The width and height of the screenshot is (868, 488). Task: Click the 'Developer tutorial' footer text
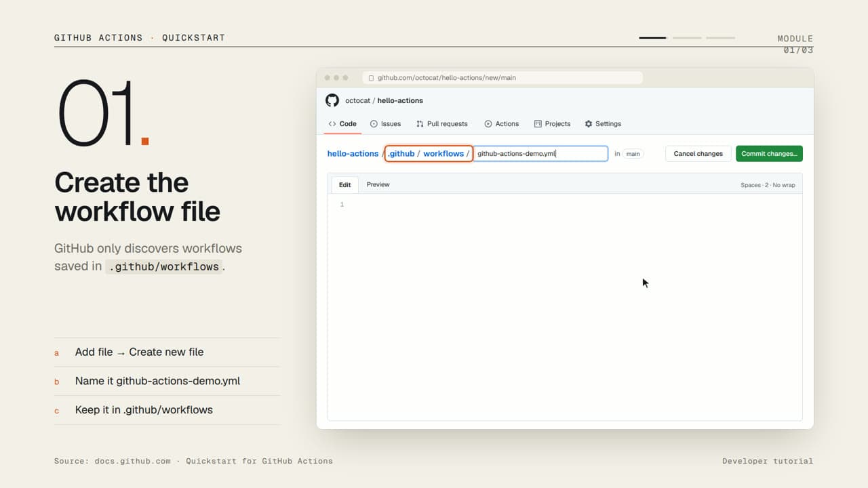pyautogui.click(x=768, y=461)
